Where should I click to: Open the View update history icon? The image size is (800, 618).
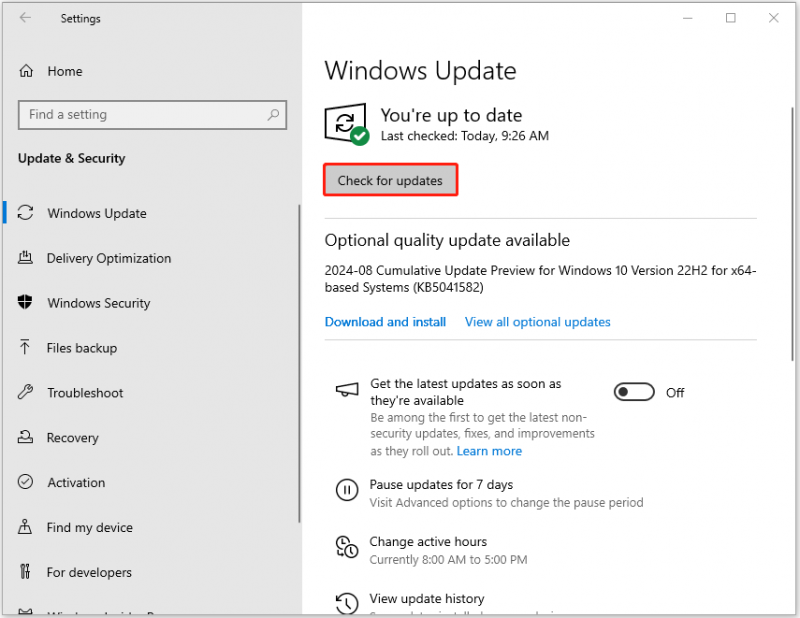click(347, 603)
